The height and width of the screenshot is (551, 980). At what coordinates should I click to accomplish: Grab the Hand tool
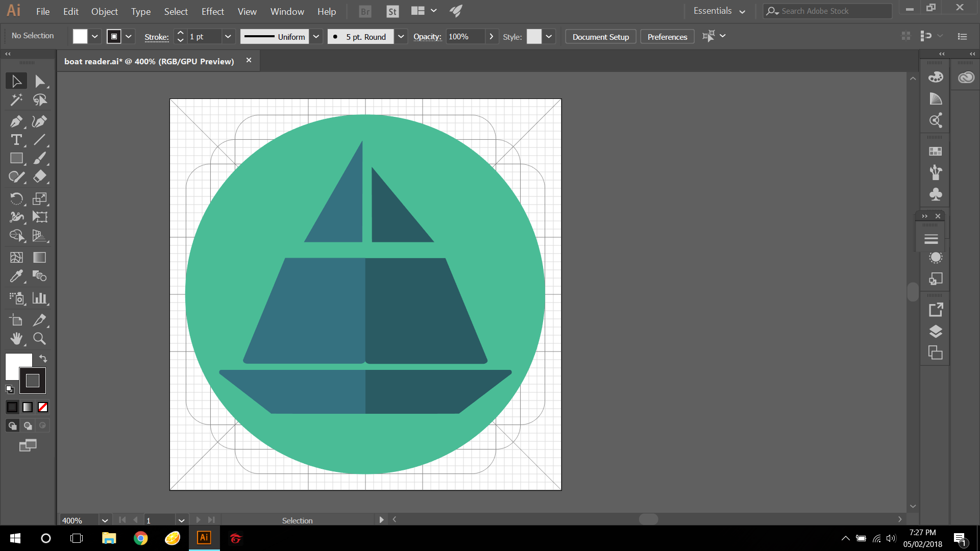tap(16, 338)
